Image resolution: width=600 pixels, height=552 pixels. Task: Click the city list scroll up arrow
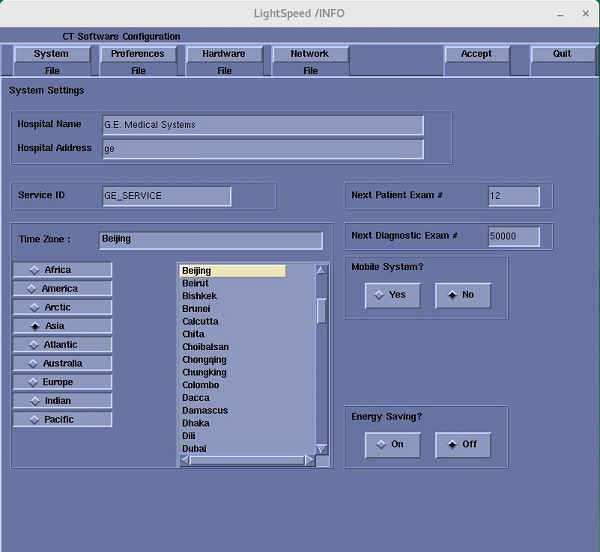click(322, 270)
